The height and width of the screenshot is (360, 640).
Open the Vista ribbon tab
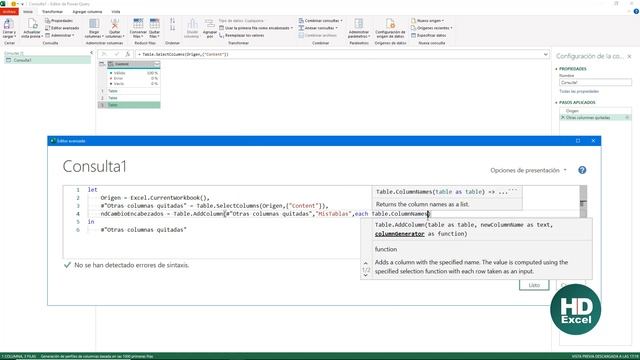(116, 12)
